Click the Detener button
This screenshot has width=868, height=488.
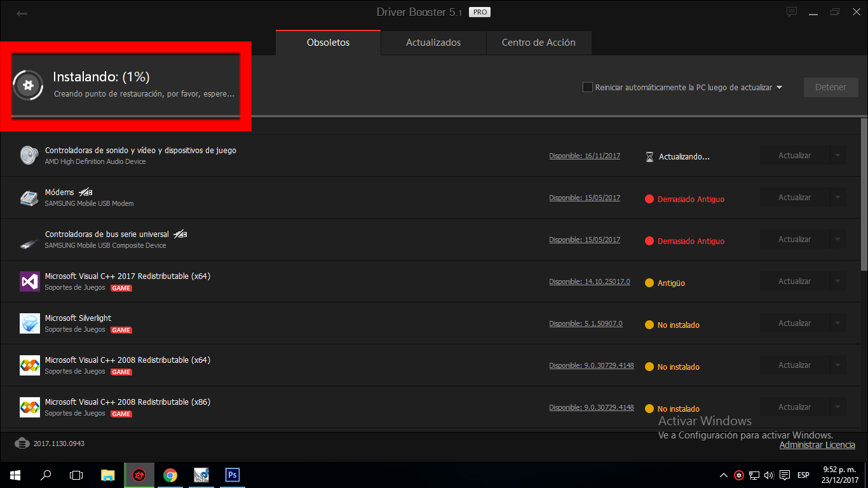(x=831, y=87)
